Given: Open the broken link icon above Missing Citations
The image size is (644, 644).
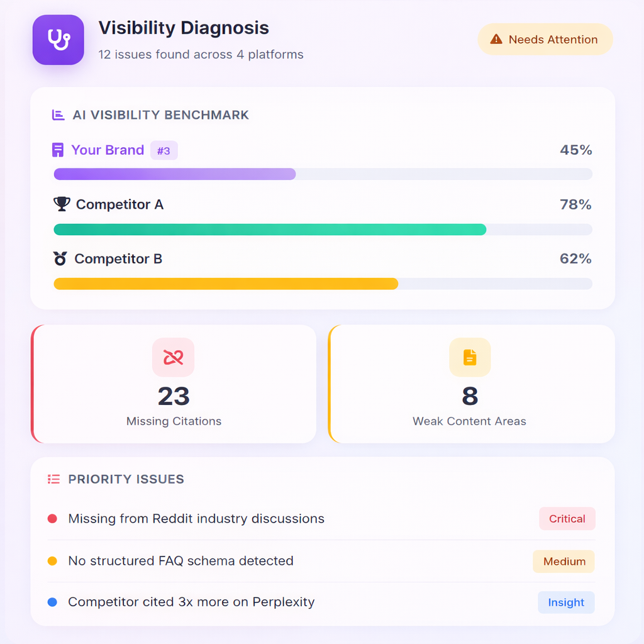Looking at the screenshot, I should coord(173,357).
